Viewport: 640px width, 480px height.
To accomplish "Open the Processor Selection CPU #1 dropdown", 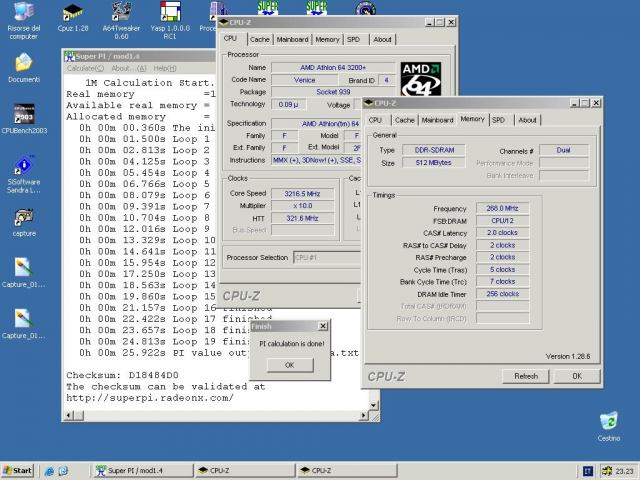I will (327, 258).
